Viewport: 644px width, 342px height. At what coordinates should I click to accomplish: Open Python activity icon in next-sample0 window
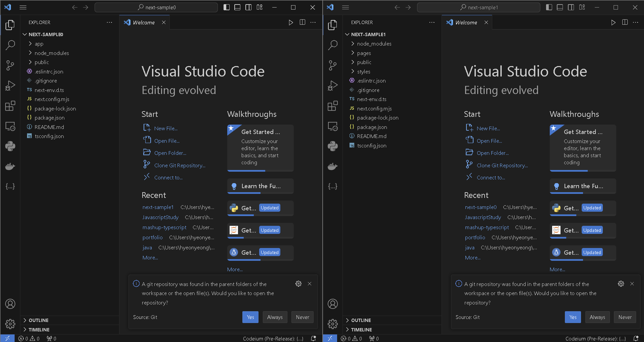(10, 146)
